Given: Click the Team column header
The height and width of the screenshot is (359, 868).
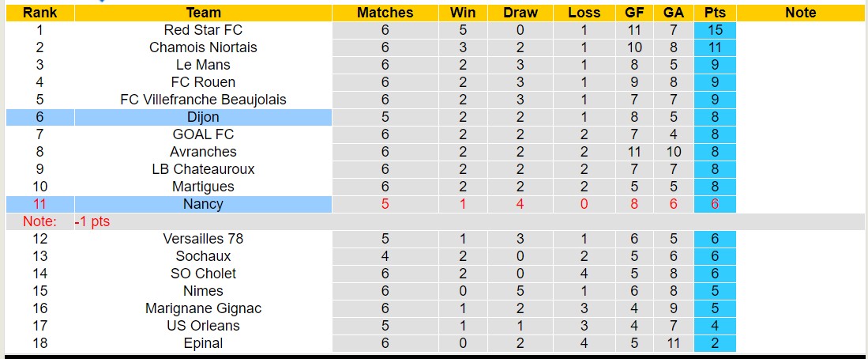Looking at the screenshot, I should (203, 13).
